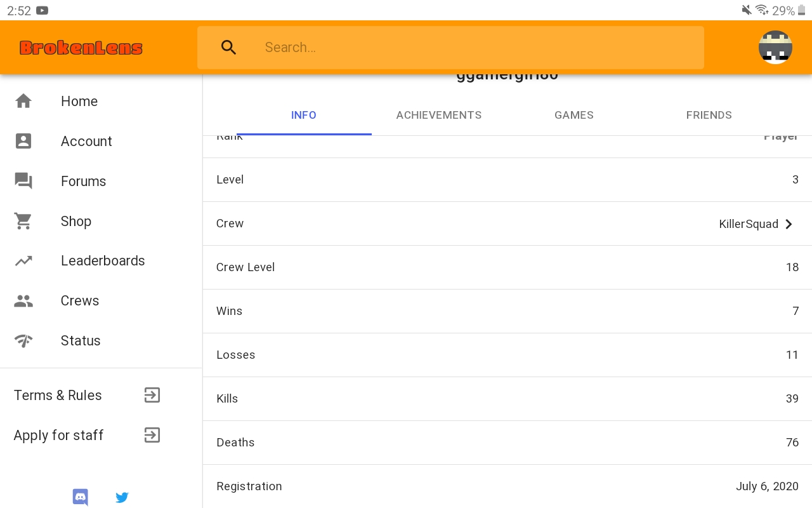The height and width of the screenshot is (508, 812).
Task: Open Apply for staff external link icon
Action: pos(152,435)
